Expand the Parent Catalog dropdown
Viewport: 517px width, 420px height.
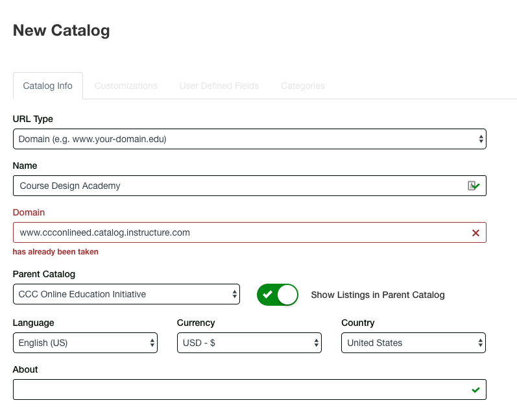pyautogui.click(x=126, y=295)
